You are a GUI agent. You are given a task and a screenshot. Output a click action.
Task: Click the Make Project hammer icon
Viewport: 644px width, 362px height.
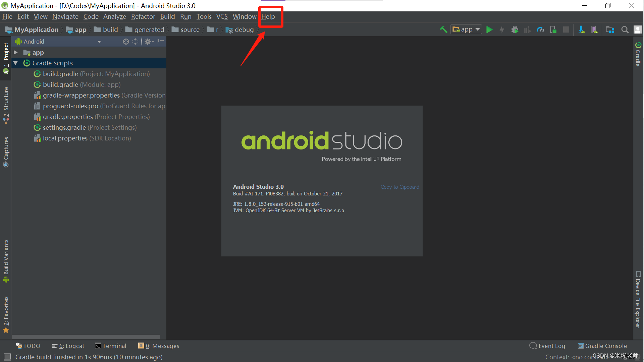pos(443,29)
